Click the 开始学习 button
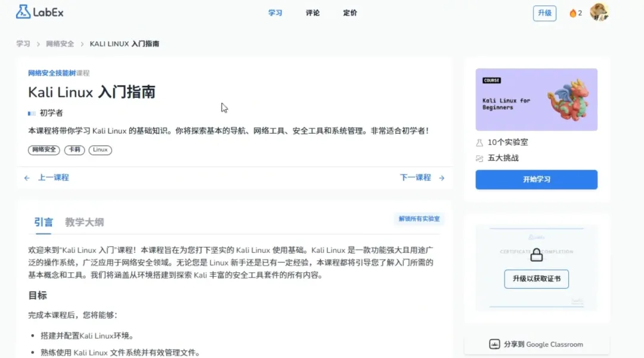Screen dimensions: 644x358 [x=537, y=180]
